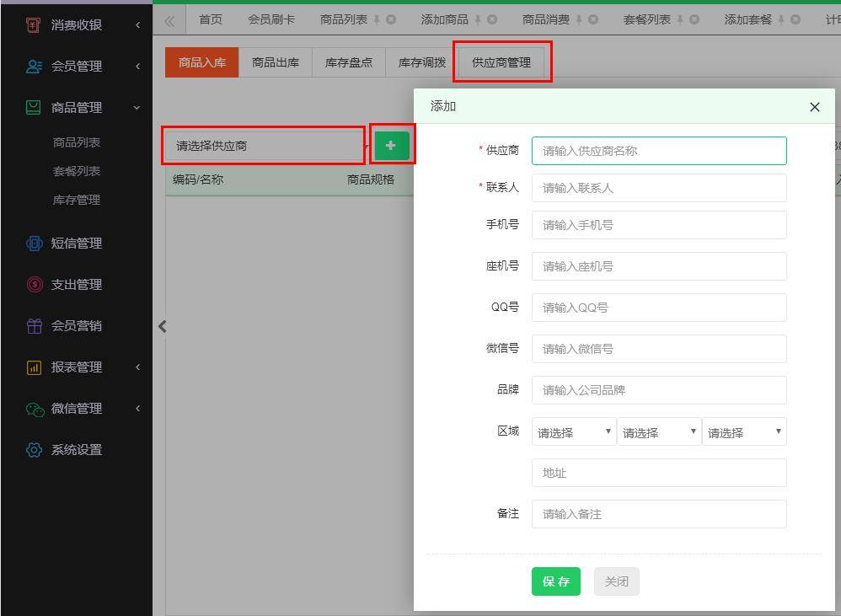
Task: Close the 商品列表 tab via its X icon
Action: tap(391, 20)
